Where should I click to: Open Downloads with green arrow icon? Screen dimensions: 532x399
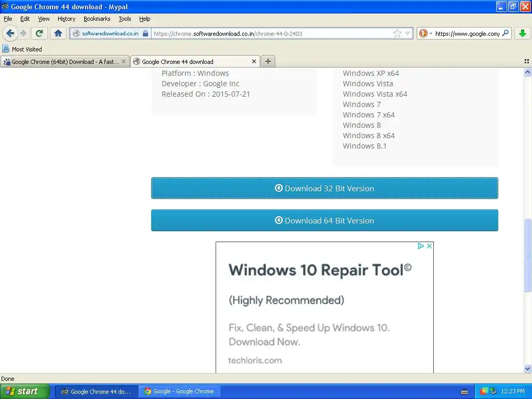pyautogui.click(x=523, y=33)
